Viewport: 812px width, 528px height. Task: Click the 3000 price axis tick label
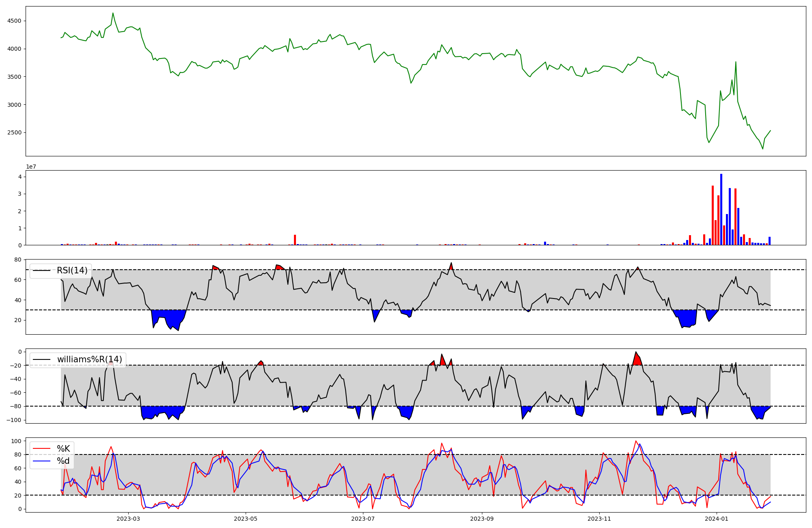point(15,105)
